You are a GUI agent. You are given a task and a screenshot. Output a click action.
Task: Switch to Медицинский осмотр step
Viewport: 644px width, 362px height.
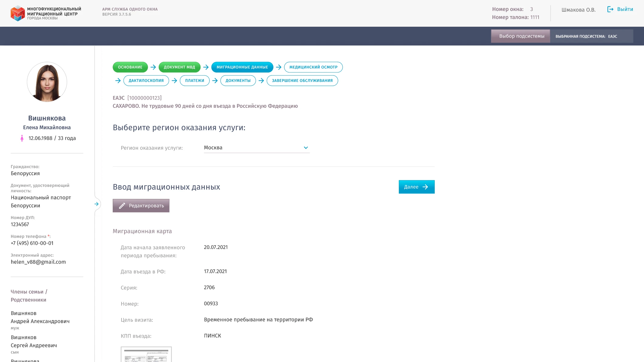[x=313, y=67]
